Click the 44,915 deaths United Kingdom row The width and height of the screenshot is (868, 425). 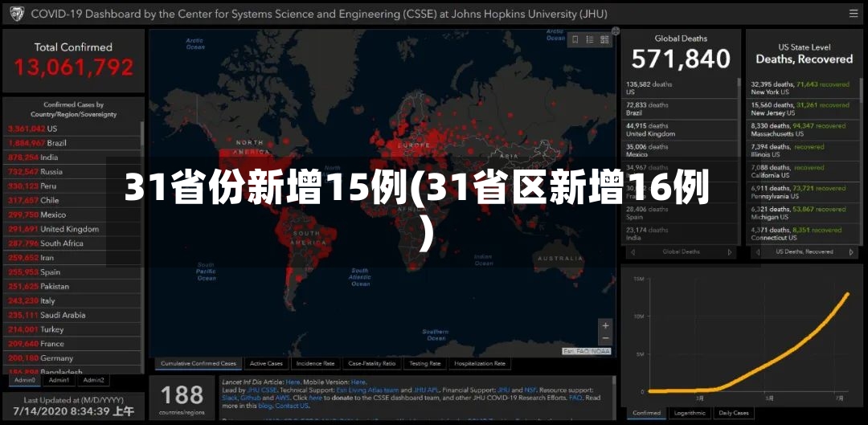coord(680,130)
